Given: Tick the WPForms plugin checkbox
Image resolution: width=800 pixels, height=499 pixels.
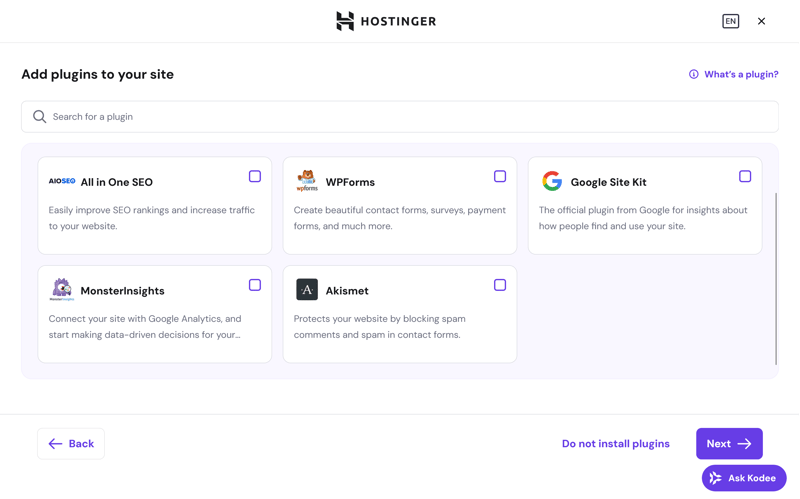Looking at the screenshot, I should pos(500,176).
